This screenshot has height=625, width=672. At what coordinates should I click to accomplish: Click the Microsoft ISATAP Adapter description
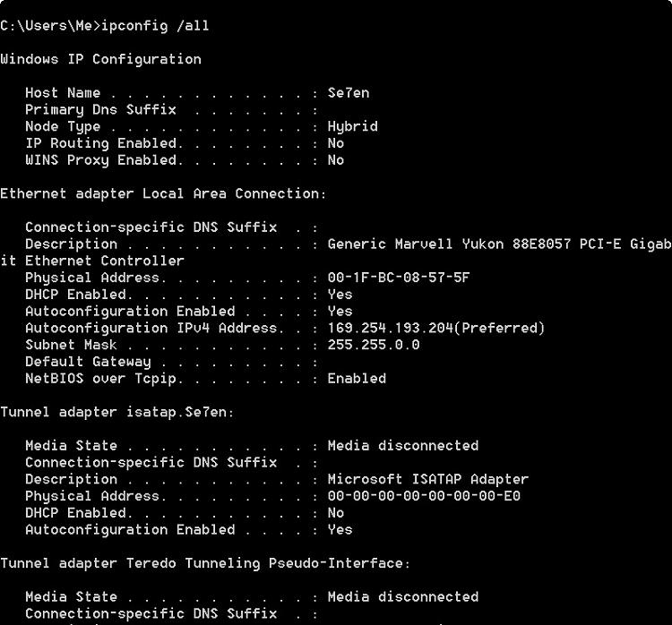click(x=428, y=479)
